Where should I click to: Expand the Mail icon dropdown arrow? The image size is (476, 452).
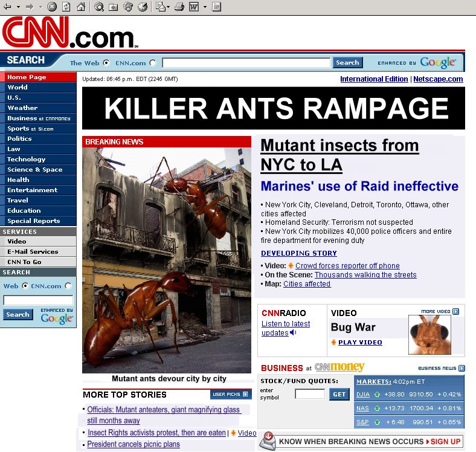coord(168,7)
